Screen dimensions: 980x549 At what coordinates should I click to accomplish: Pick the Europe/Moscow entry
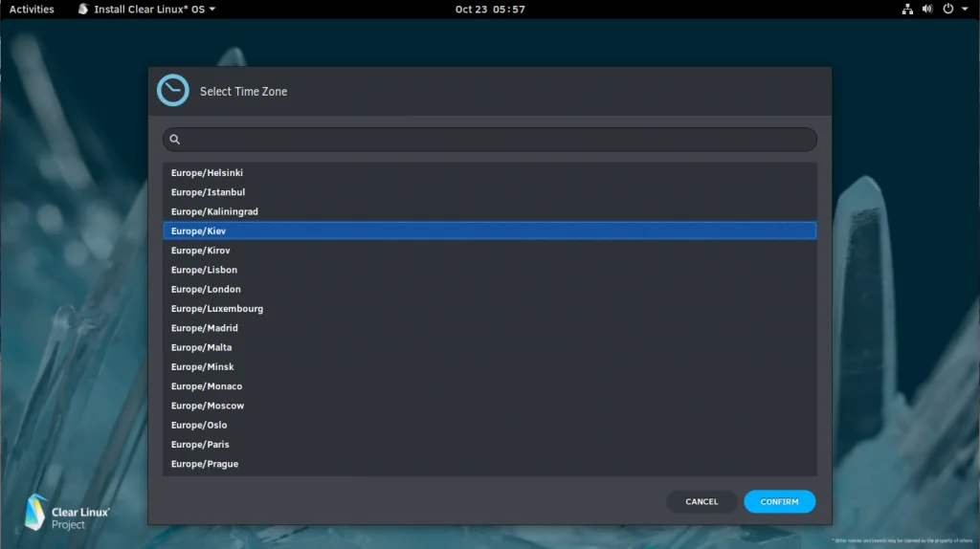point(490,406)
